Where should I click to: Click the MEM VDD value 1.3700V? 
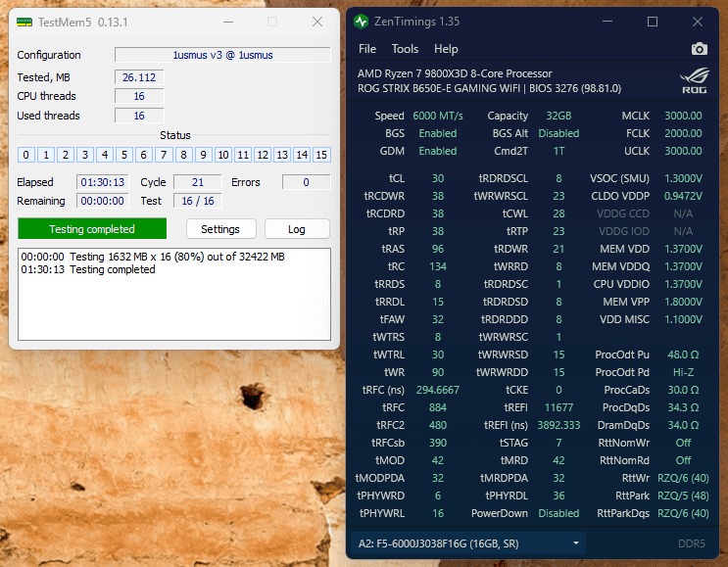click(683, 249)
